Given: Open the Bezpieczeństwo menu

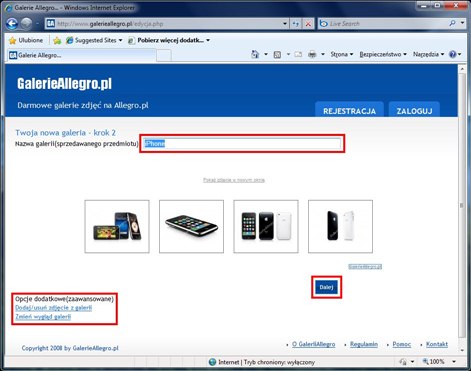Looking at the screenshot, I should point(383,54).
